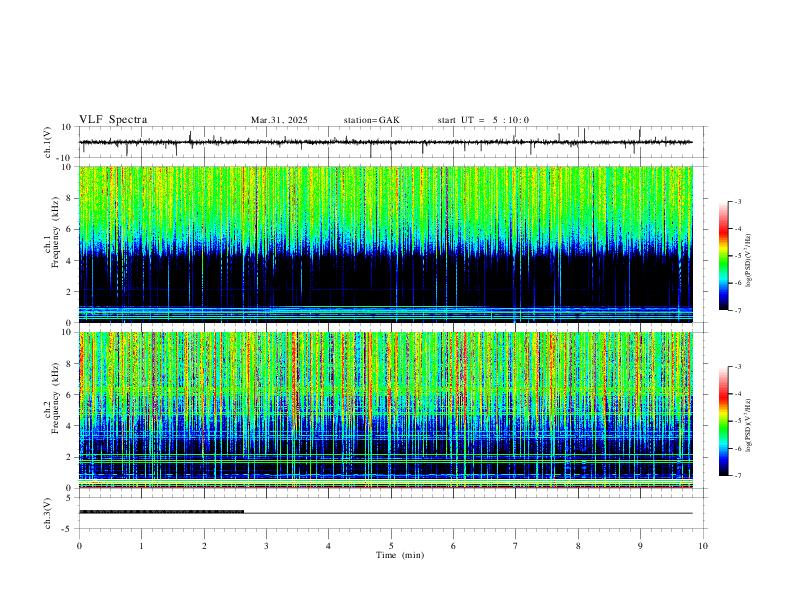The height and width of the screenshot is (612, 792).
Task: Click the ch.1 spectrogram color scale bar
Action: coord(723,256)
